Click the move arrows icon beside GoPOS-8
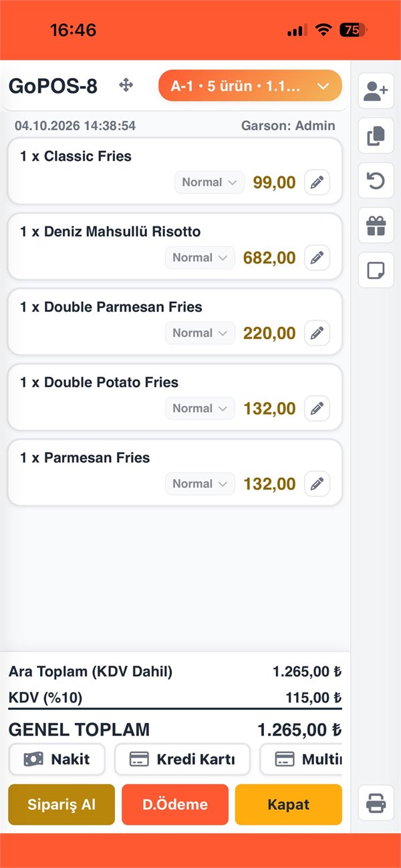The width and height of the screenshot is (401, 868). click(x=126, y=85)
